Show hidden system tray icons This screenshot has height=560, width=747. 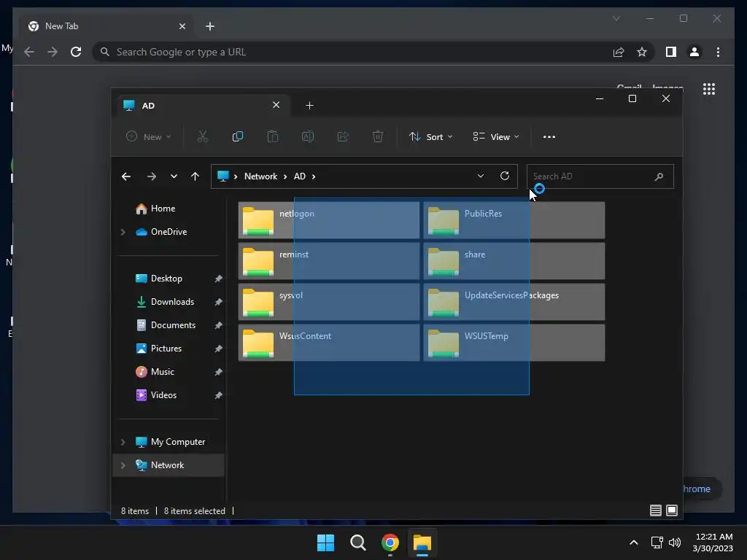[x=634, y=542]
